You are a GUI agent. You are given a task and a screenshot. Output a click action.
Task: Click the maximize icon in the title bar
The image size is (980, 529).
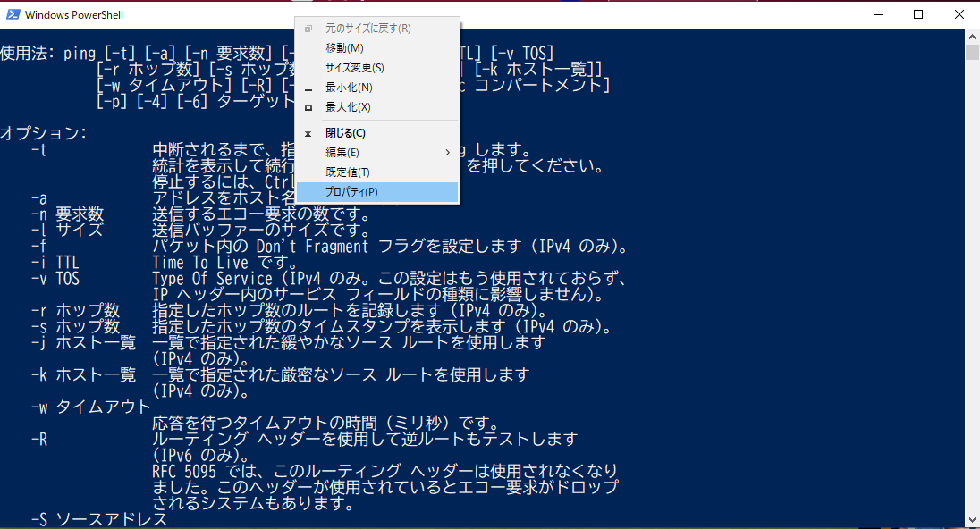[x=919, y=13]
